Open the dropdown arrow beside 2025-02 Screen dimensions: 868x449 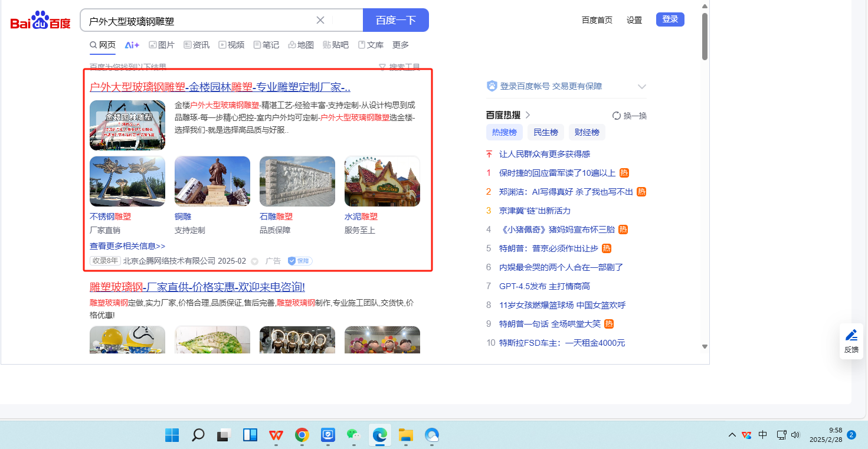tap(255, 261)
